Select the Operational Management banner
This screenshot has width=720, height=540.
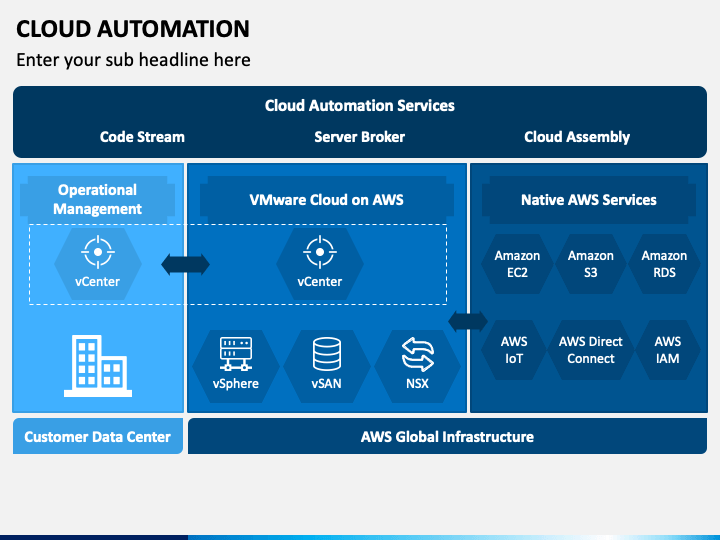[x=97, y=200]
